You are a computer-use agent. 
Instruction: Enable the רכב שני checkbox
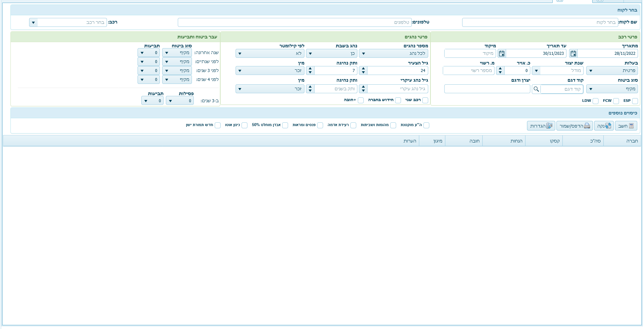[x=425, y=100]
